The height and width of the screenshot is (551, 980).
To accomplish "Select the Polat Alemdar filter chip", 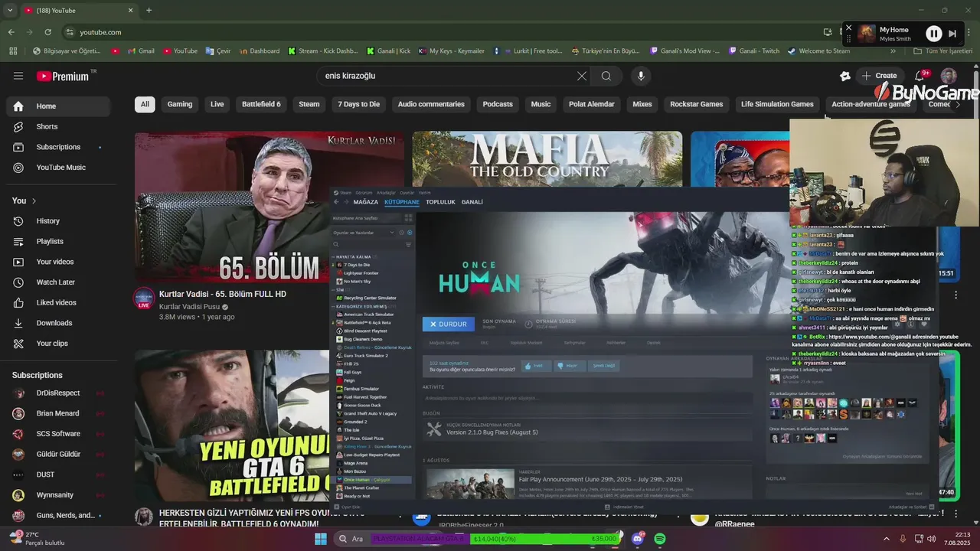I will 591,104.
